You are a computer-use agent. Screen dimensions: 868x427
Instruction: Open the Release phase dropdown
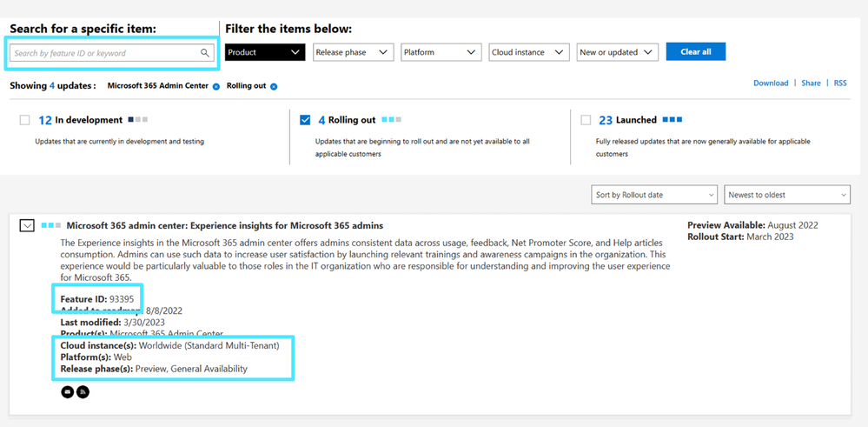coord(353,52)
